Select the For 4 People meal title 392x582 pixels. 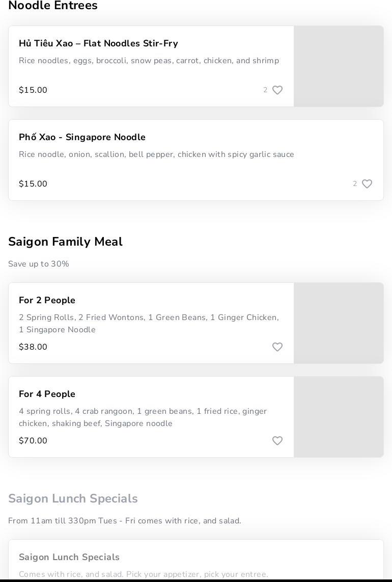(x=47, y=394)
